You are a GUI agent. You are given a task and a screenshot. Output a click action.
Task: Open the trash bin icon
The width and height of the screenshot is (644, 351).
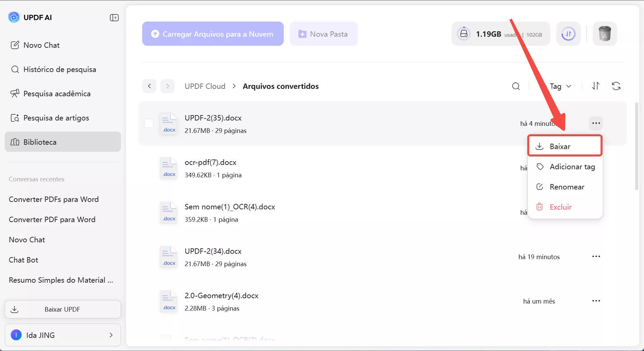(605, 34)
